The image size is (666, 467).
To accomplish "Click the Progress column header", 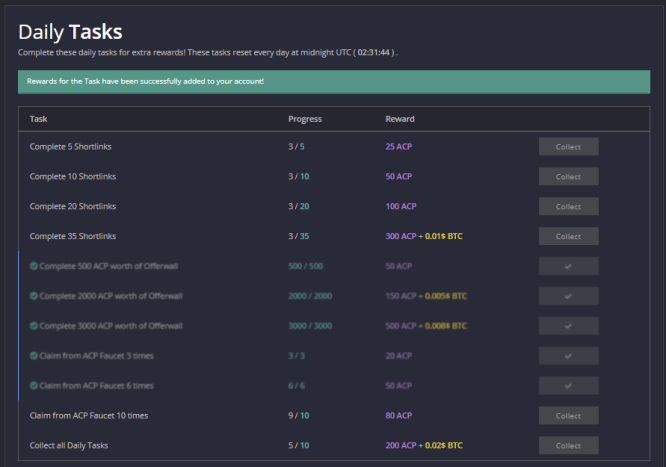I will [305, 119].
